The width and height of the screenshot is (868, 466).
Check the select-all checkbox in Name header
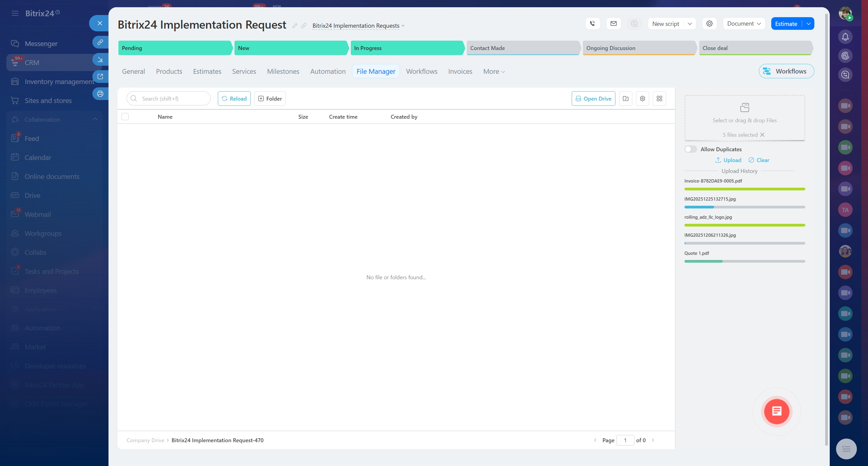coord(125,117)
